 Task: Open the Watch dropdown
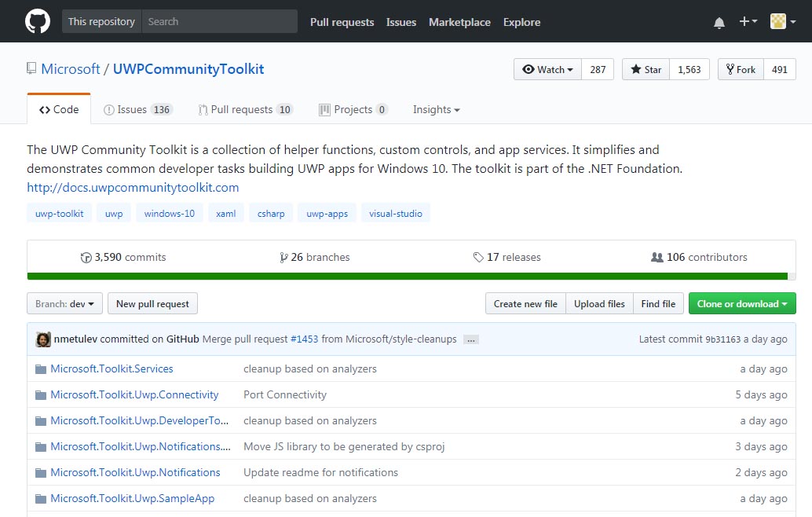click(548, 69)
